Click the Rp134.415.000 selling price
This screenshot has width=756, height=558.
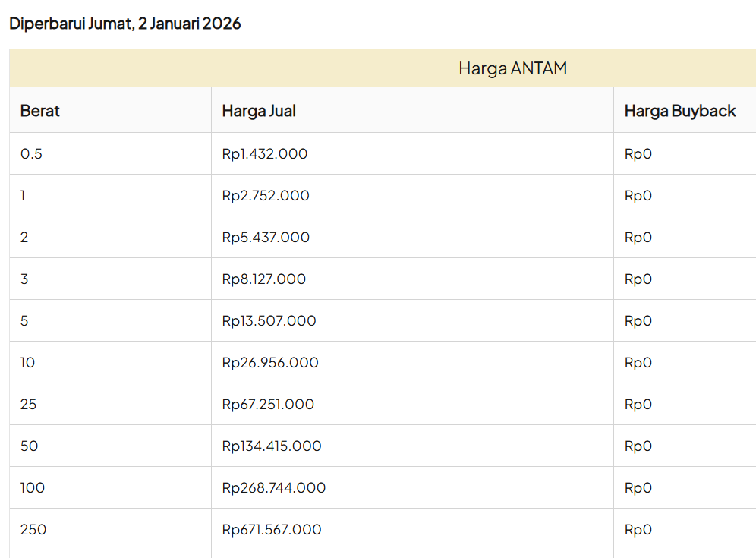272,446
